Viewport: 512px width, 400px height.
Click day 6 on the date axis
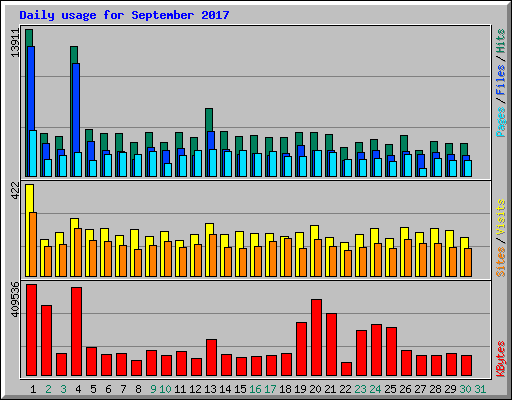click(x=108, y=389)
